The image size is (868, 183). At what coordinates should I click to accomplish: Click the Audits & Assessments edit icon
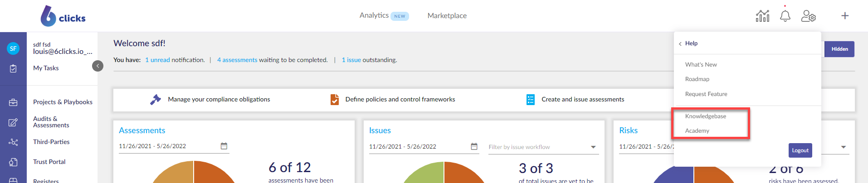pyautogui.click(x=13, y=122)
